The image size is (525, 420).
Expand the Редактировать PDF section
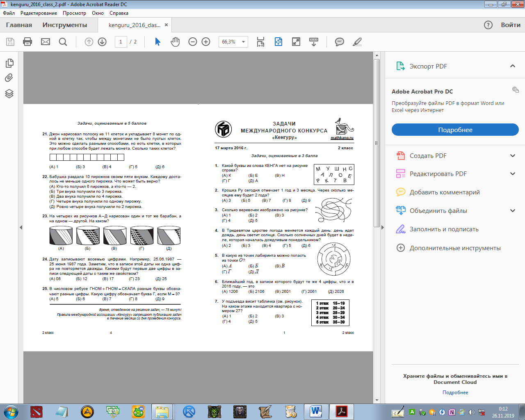pos(513,173)
